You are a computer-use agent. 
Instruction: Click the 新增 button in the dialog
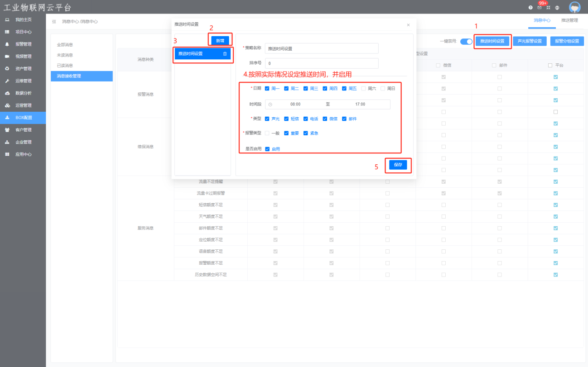[220, 41]
